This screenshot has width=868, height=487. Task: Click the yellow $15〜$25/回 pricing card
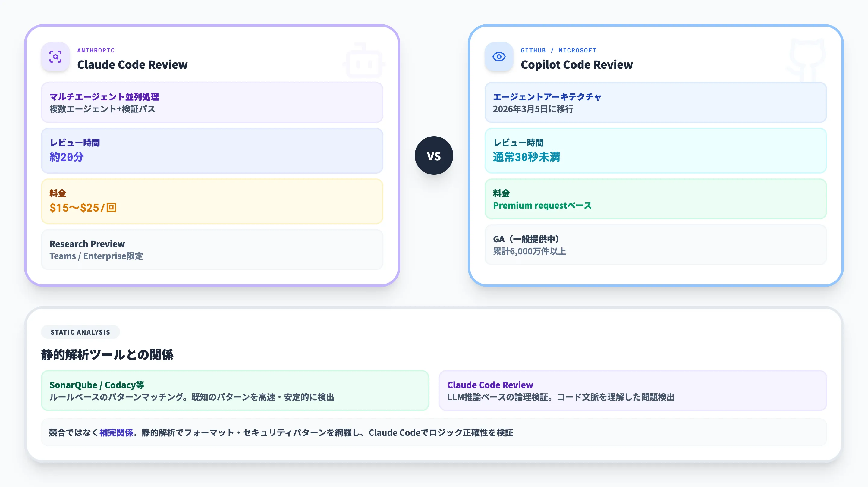(212, 201)
